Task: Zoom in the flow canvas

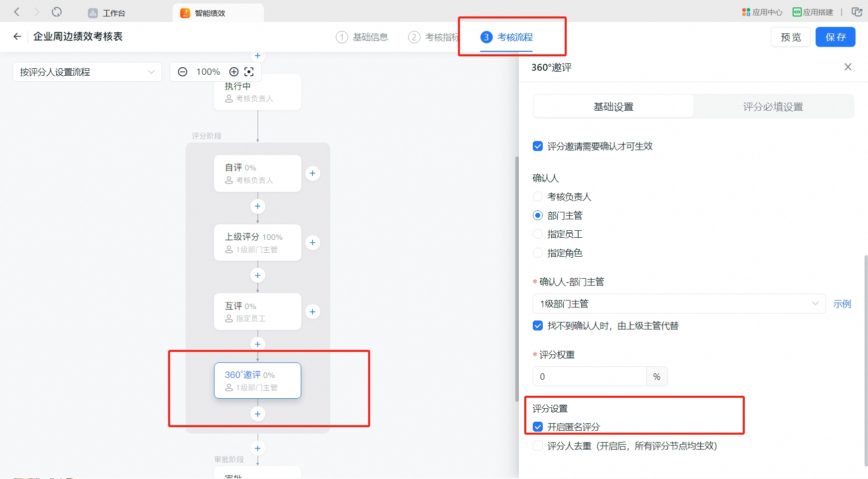Action: click(233, 72)
